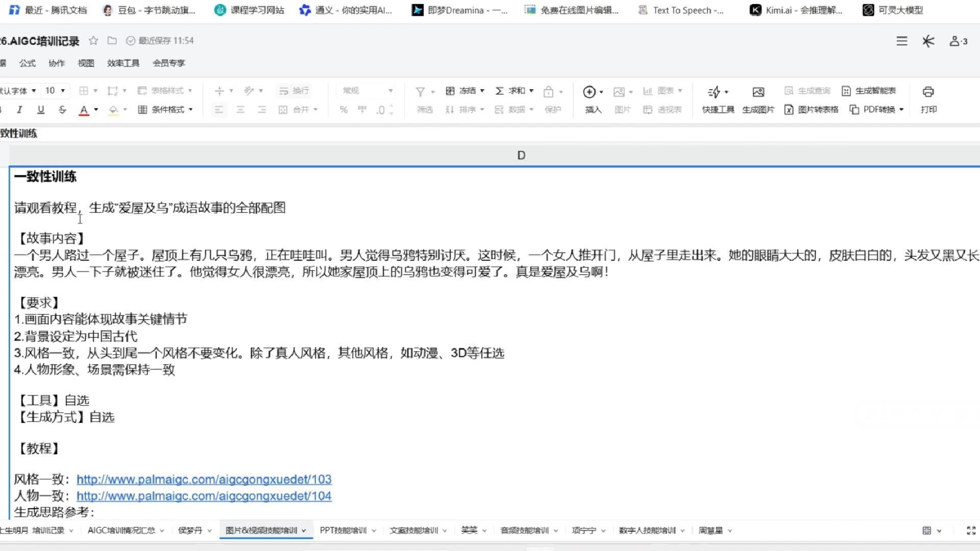Switch to AIGC培训情况汇总 sheet tab
This screenshot has height=551, width=980.
(x=121, y=530)
